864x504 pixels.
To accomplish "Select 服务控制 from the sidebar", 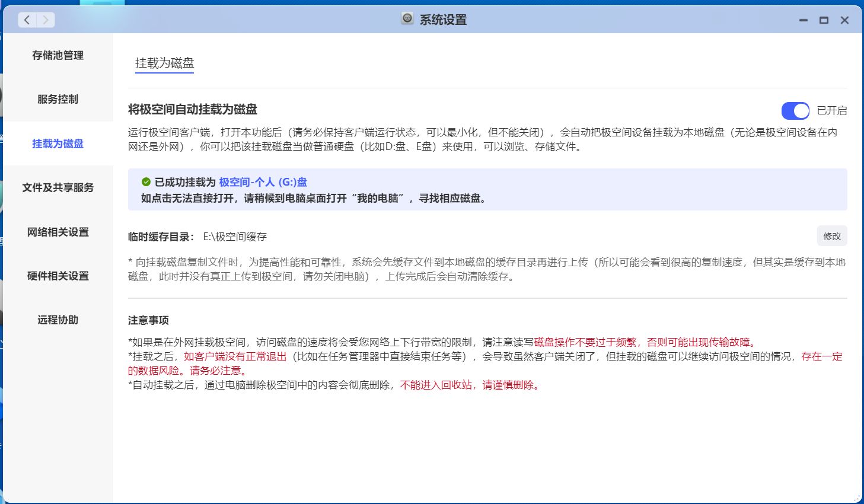I will click(x=57, y=99).
